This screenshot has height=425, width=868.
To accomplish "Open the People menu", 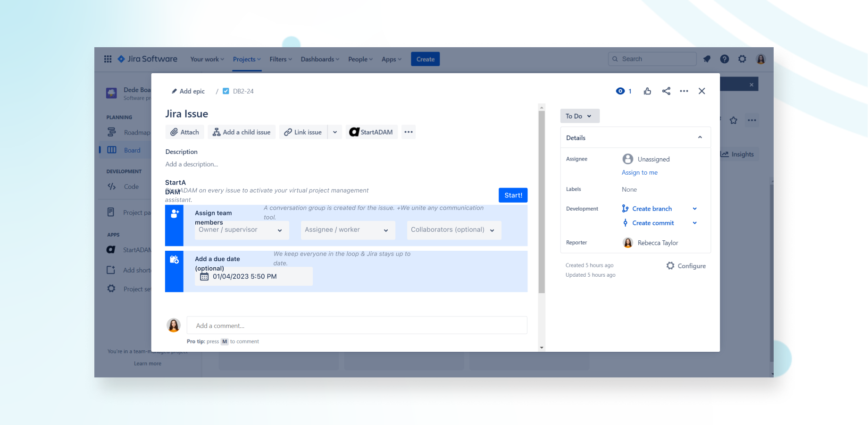I will [x=360, y=59].
